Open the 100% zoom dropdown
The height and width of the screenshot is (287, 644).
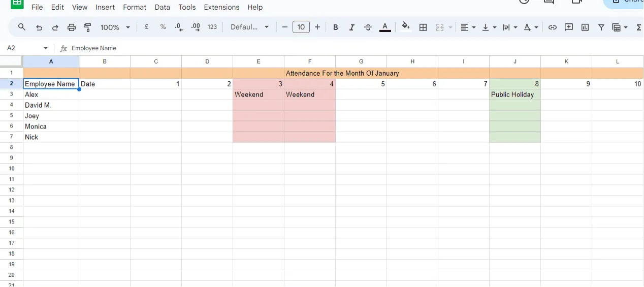tap(115, 27)
